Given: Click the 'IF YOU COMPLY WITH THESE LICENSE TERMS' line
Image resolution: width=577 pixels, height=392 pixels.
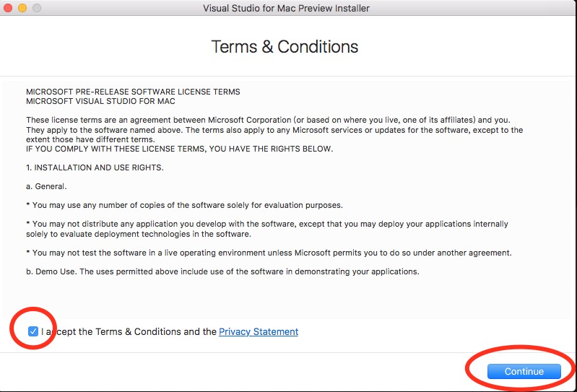Looking at the screenshot, I should [x=180, y=149].
